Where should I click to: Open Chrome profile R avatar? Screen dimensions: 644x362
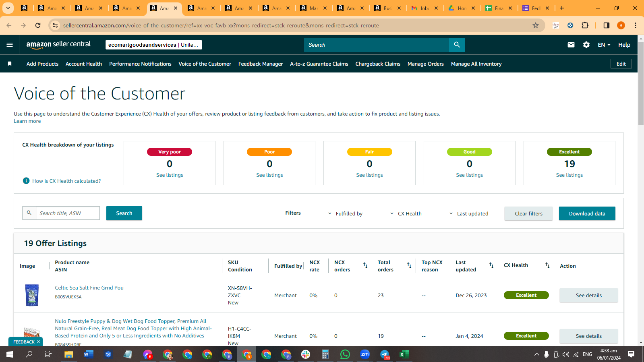621,25
